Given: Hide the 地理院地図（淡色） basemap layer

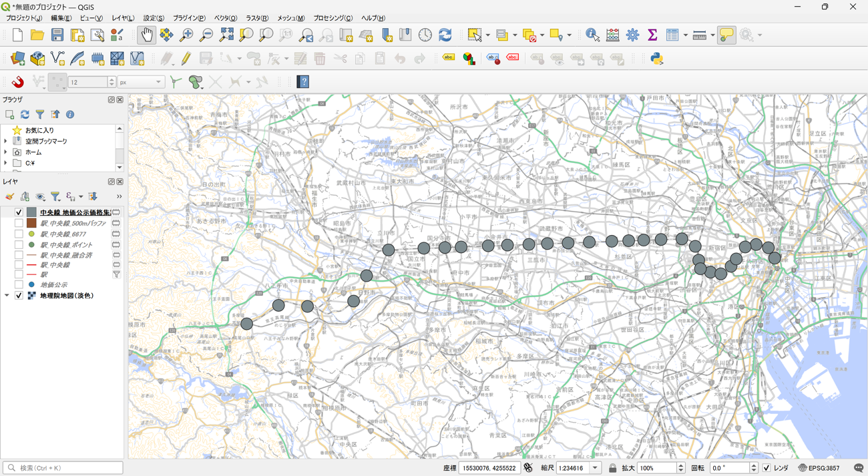Looking at the screenshot, I should tap(19, 295).
